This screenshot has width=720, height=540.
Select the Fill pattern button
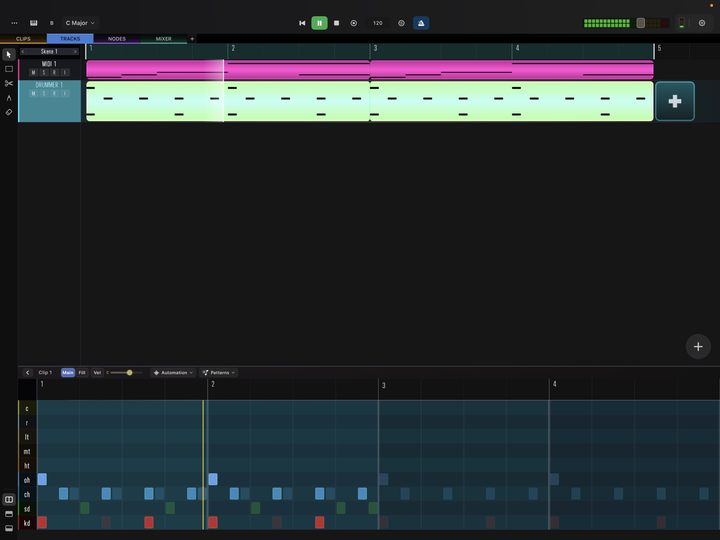coord(82,372)
